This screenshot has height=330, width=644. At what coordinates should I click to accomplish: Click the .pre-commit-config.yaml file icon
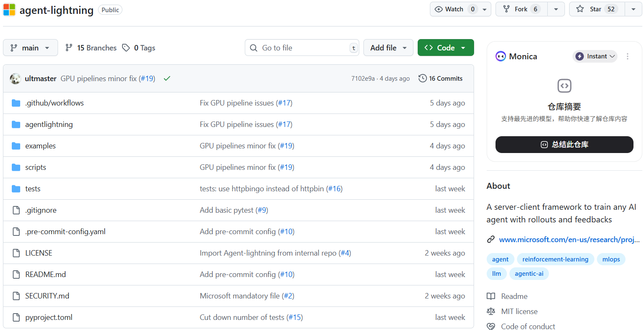(x=16, y=232)
